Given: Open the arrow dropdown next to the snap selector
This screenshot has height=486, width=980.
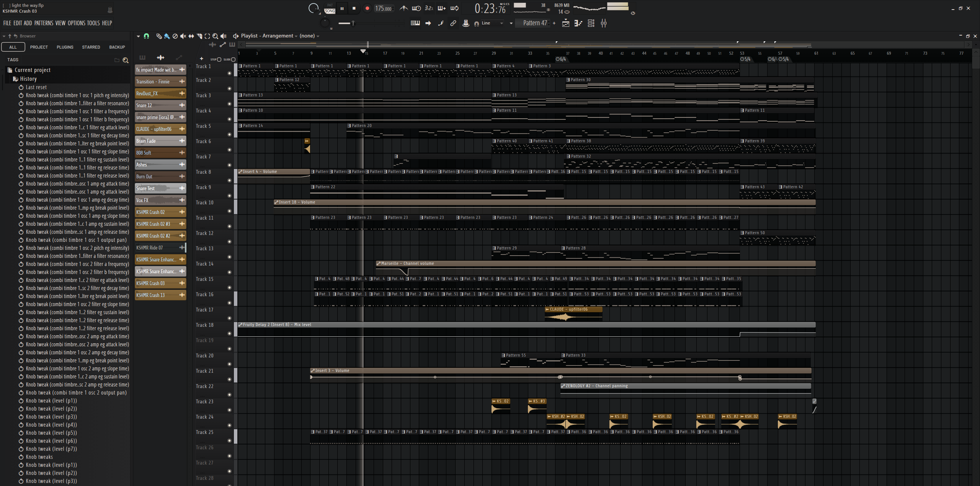Looking at the screenshot, I should click(x=511, y=23).
